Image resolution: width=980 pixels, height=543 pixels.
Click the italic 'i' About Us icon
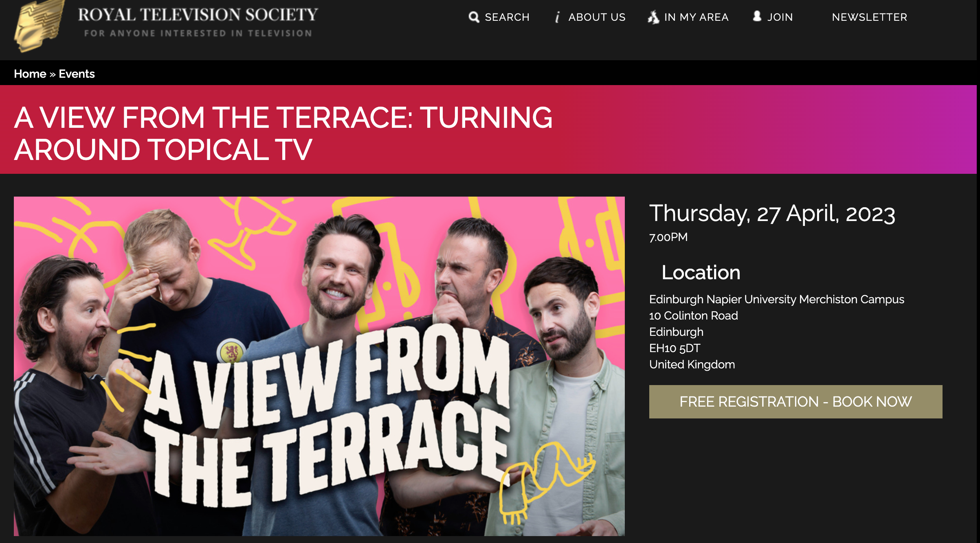pos(557,17)
